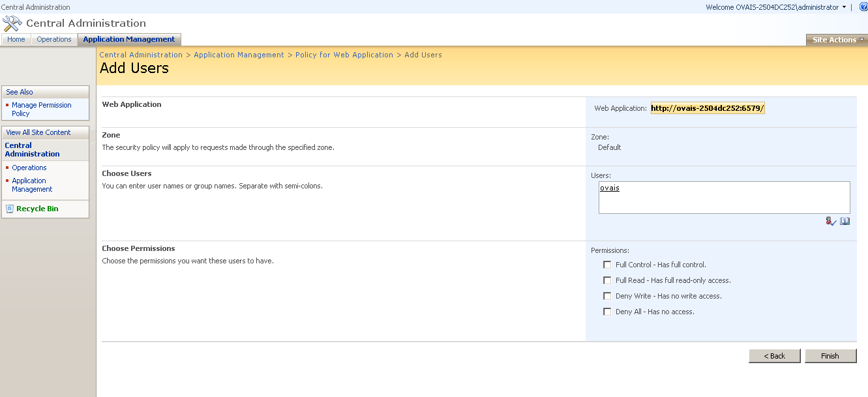Open the Welcome administrator user menu
The image size is (868, 397).
pos(775,7)
